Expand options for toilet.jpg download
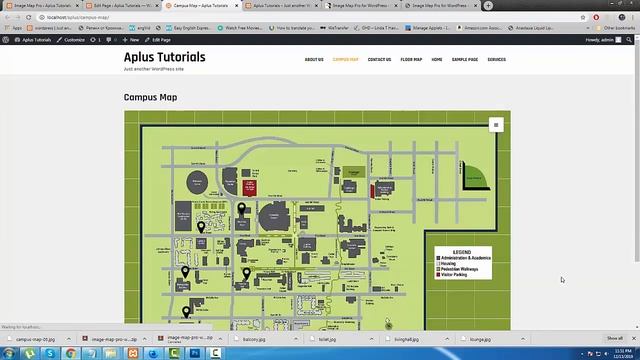The image size is (640, 360). click(371, 339)
